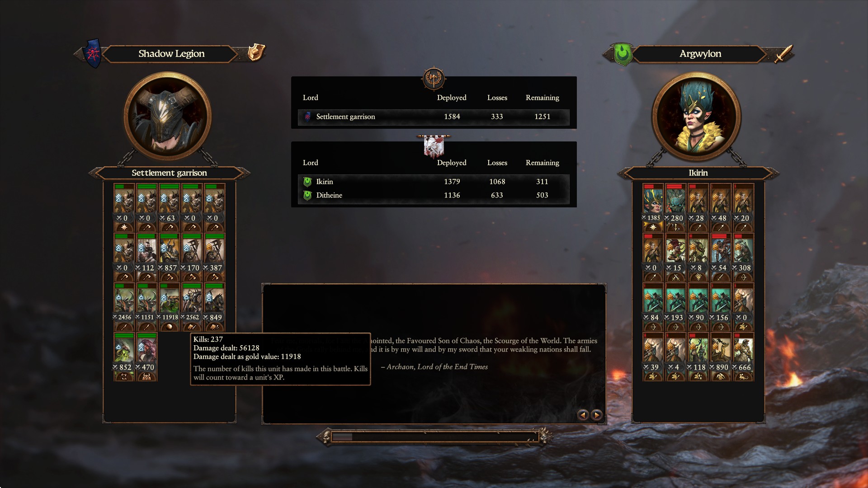Click the previous quote arrow button
Viewport: 868px width, 488px height.
[583, 415]
